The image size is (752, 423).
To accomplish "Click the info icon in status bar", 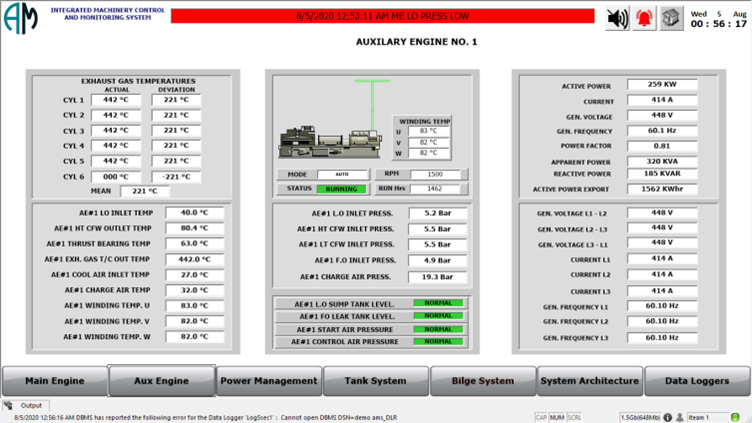I will (667, 417).
